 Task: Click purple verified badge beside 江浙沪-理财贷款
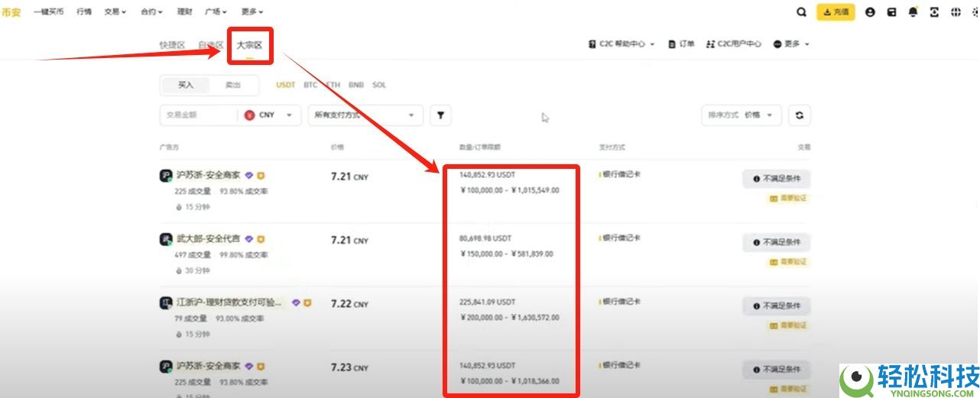tap(296, 303)
